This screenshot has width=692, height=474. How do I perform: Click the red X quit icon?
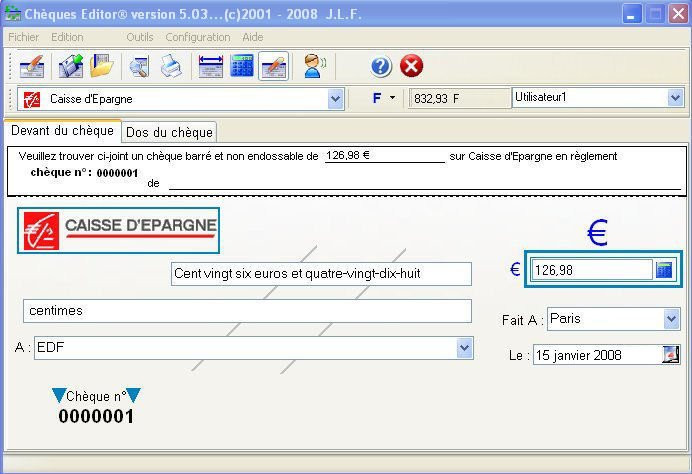click(x=411, y=66)
